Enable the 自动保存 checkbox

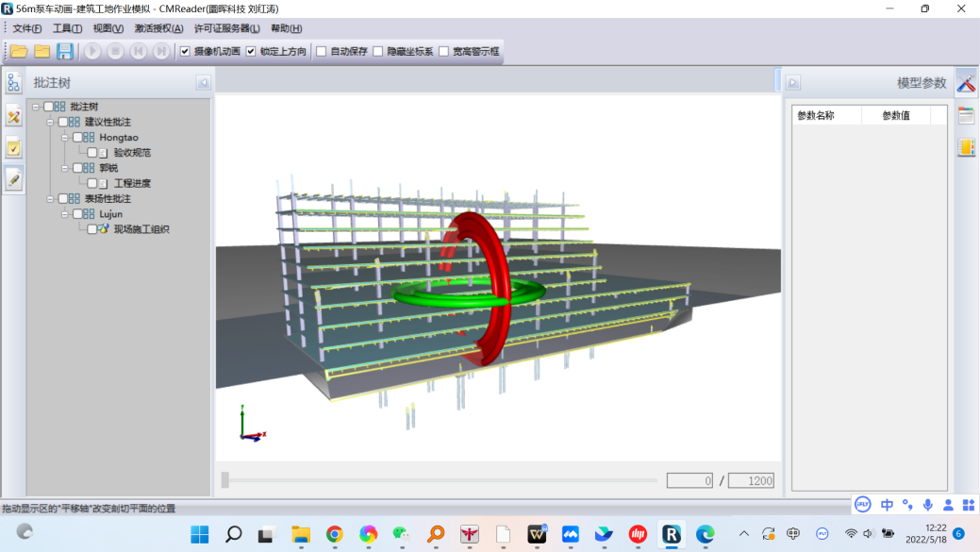322,51
